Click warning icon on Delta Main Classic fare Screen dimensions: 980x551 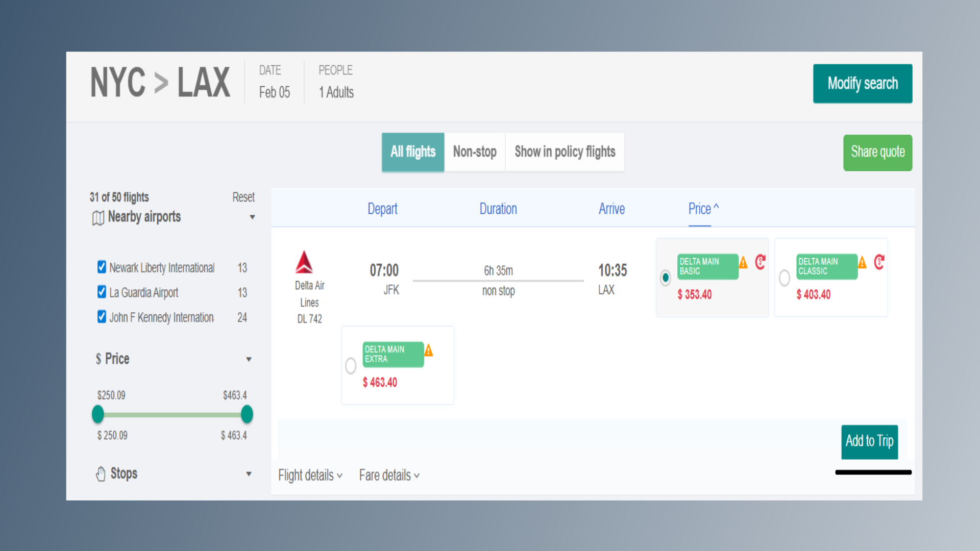pyautogui.click(x=862, y=263)
